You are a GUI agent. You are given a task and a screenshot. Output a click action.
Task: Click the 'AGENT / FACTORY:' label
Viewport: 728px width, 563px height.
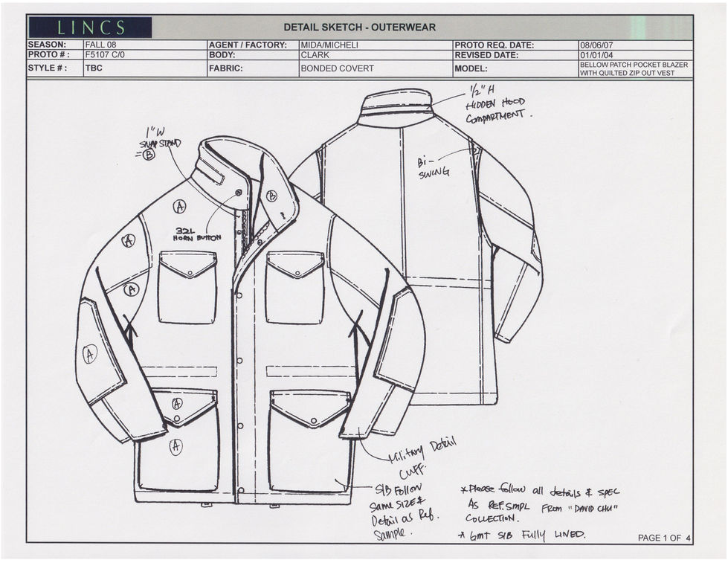[x=248, y=45]
